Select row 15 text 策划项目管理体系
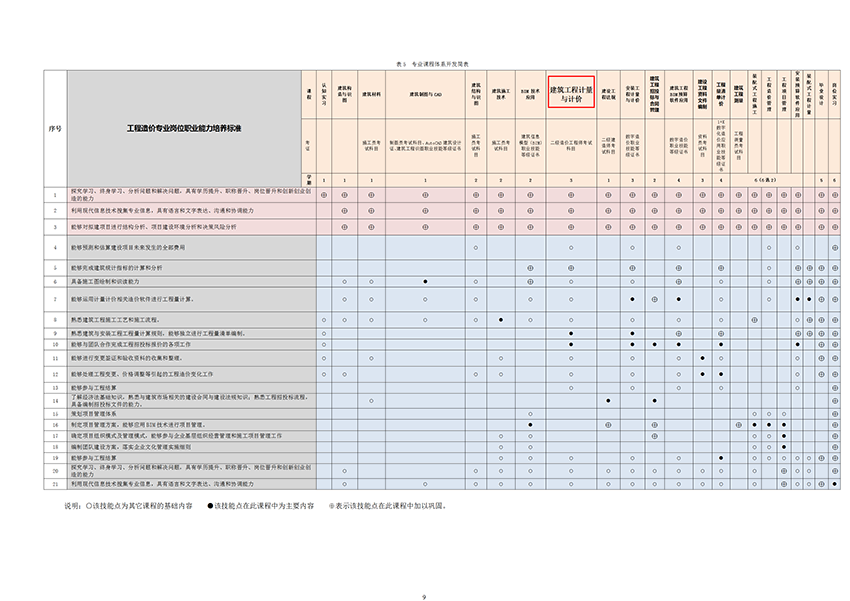 tap(93, 414)
